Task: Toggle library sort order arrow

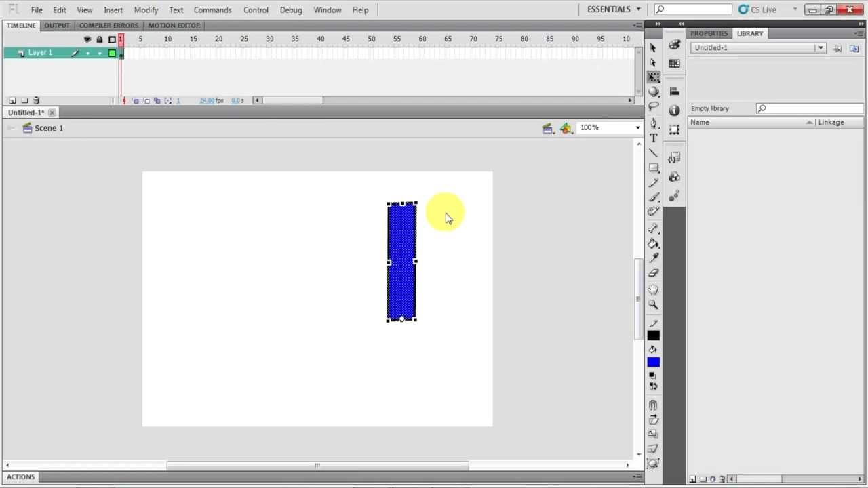Action: pos(809,123)
